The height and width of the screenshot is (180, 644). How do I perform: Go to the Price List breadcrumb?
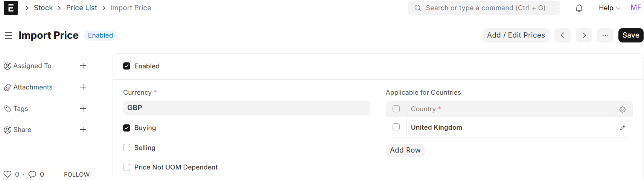tap(82, 8)
